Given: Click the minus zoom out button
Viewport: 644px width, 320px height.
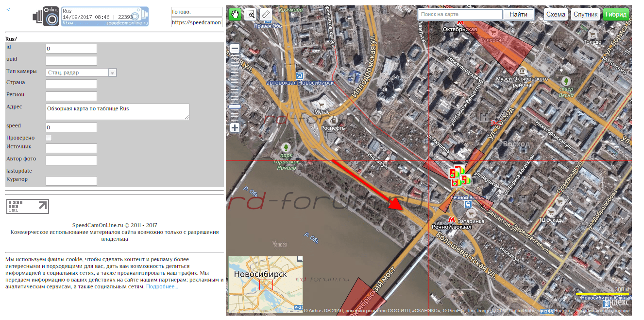Looking at the screenshot, I should pos(235,49).
